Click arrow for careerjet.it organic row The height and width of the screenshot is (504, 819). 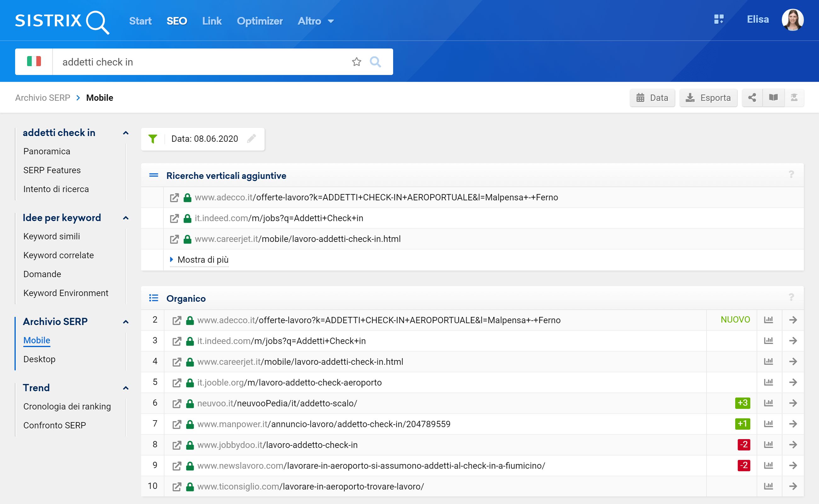click(x=793, y=361)
